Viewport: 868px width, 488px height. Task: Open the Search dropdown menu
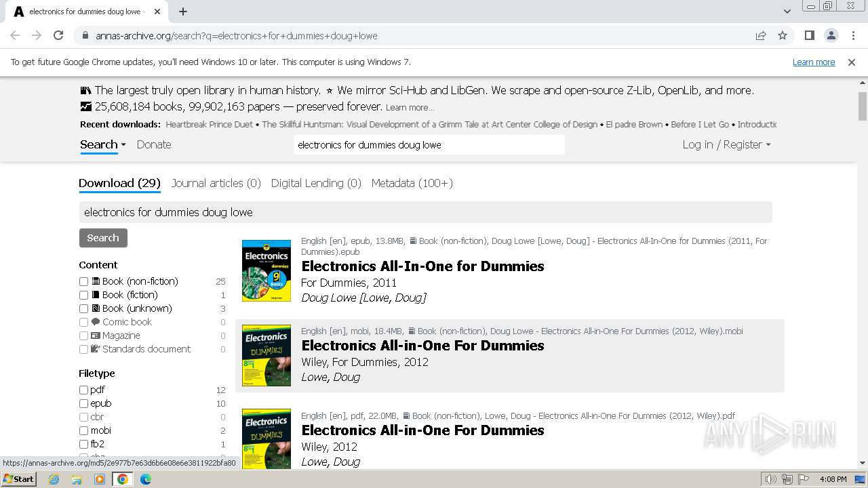click(103, 144)
